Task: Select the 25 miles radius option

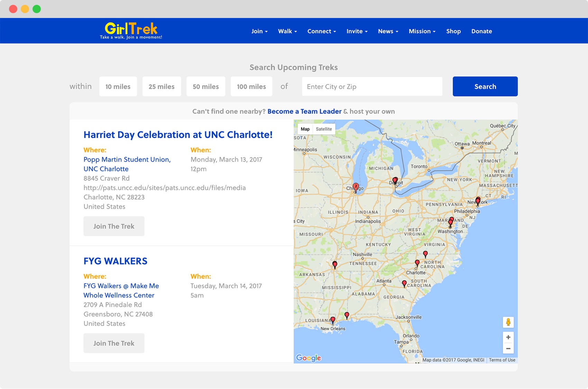Action: coord(162,86)
